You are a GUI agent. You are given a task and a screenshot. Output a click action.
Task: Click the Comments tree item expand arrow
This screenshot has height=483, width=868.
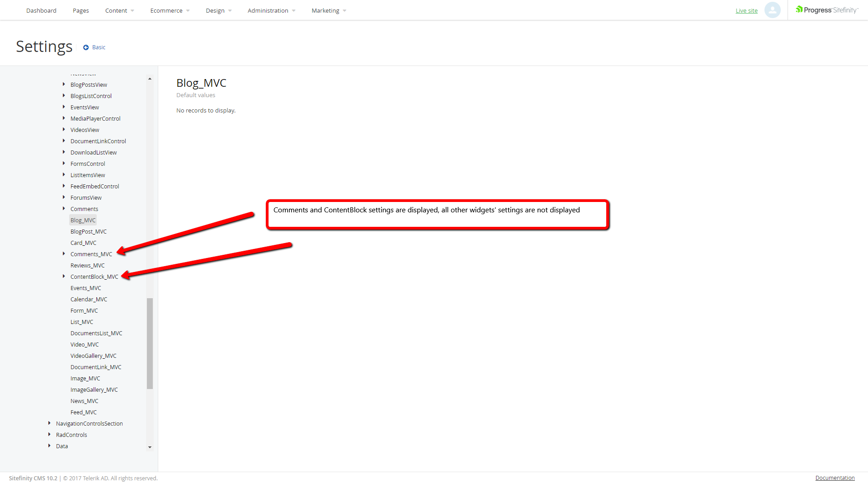[x=64, y=208]
